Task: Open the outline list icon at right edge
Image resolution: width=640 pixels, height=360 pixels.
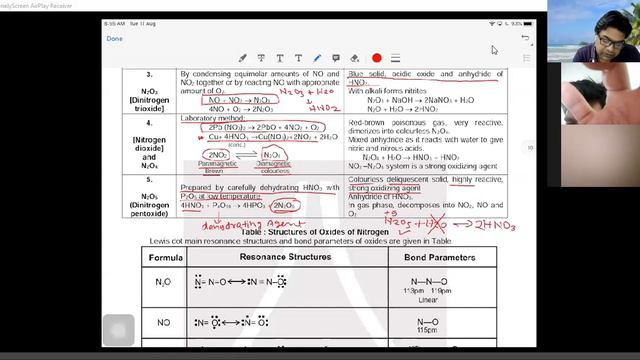Action: pos(527,58)
